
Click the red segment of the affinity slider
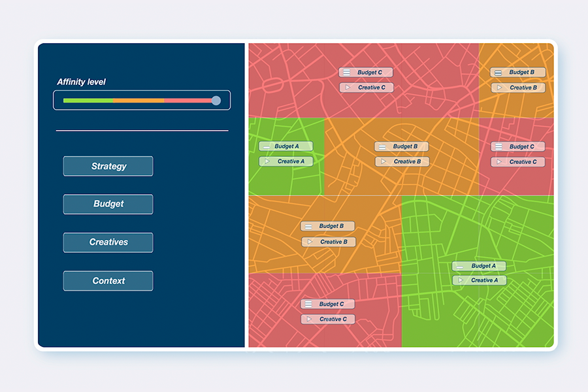188,101
